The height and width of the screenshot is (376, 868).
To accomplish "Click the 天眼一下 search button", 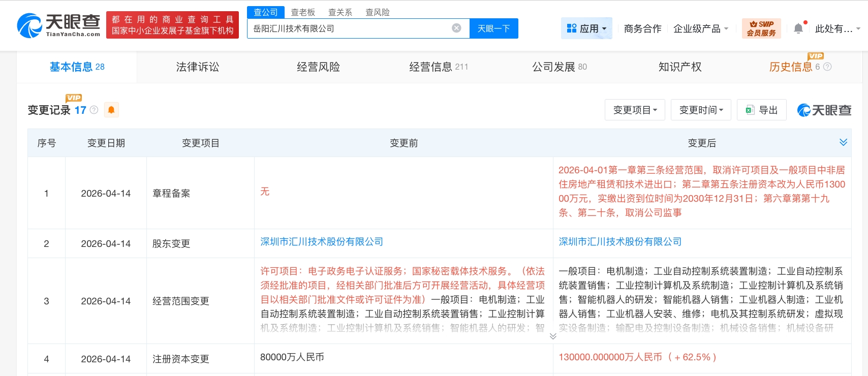I will (493, 28).
